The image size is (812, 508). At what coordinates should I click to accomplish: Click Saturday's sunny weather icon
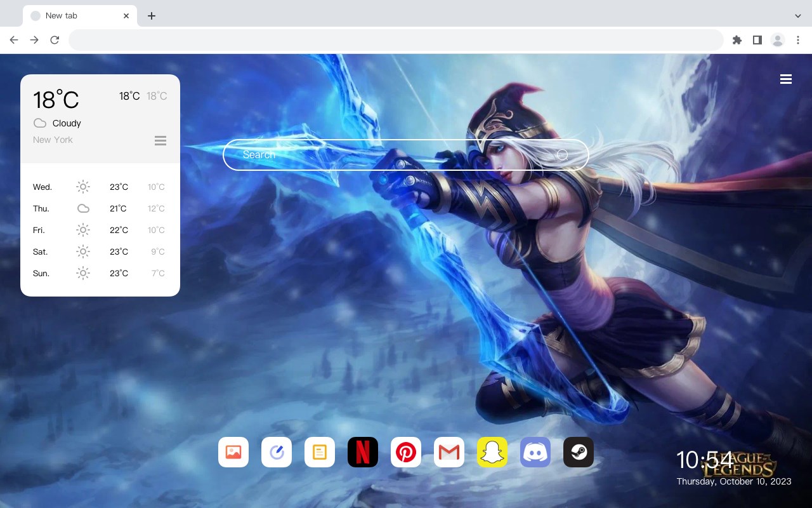[83, 251]
